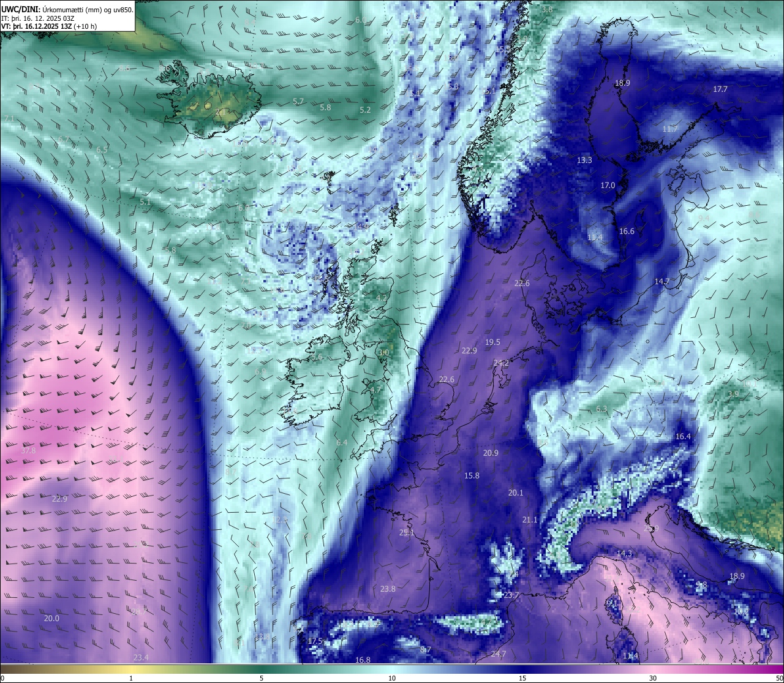784x683 pixels.
Task: Click the 6.4 value label
Action: [x=342, y=442]
